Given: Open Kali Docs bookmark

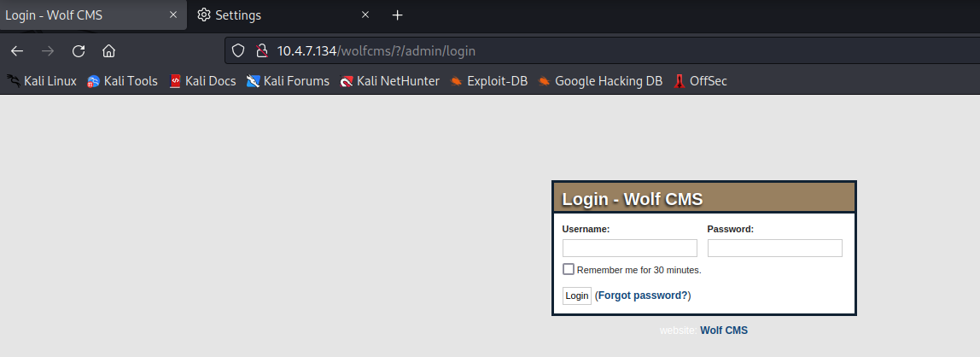Looking at the screenshot, I should [x=203, y=80].
